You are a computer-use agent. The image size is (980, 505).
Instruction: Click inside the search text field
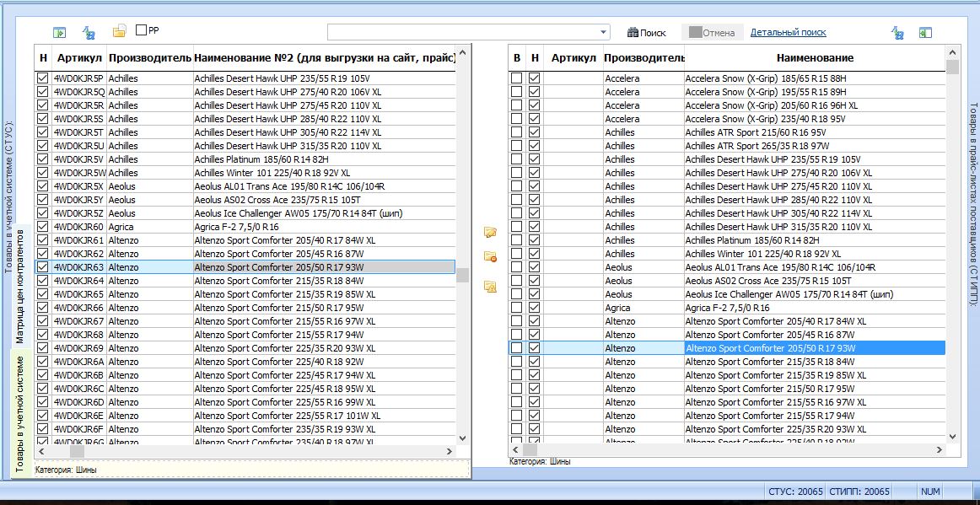[462, 33]
